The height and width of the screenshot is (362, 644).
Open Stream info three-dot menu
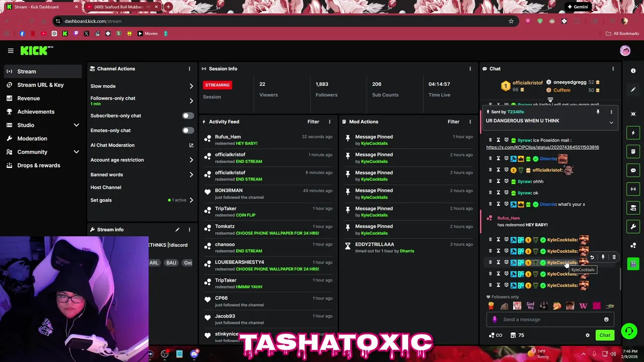tap(189, 230)
